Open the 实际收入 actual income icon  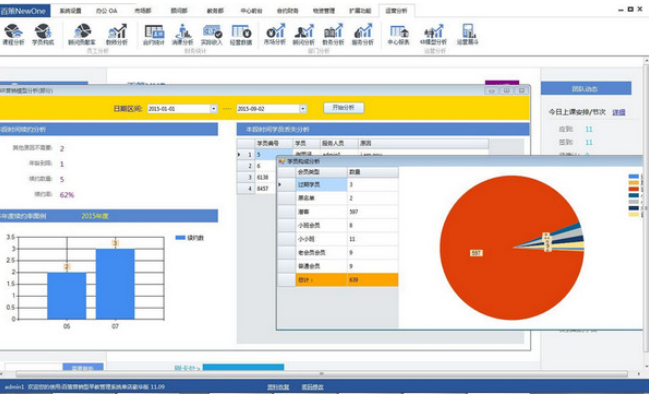tap(212, 34)
